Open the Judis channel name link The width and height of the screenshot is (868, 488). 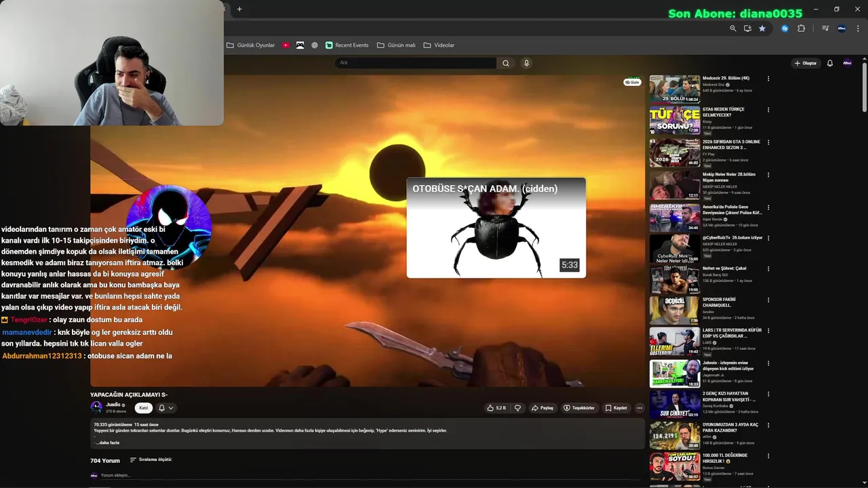coord(113,405)
